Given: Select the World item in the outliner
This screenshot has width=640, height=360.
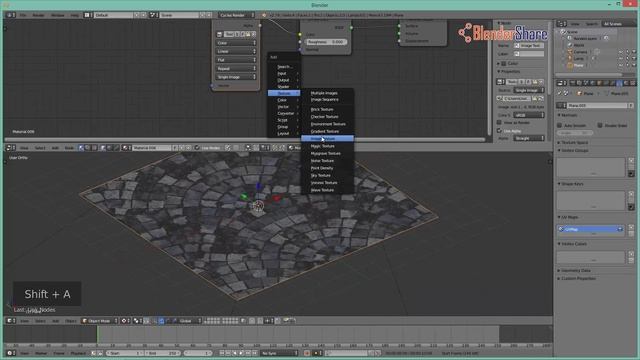Looking at the screenshot, I should 579,45.
